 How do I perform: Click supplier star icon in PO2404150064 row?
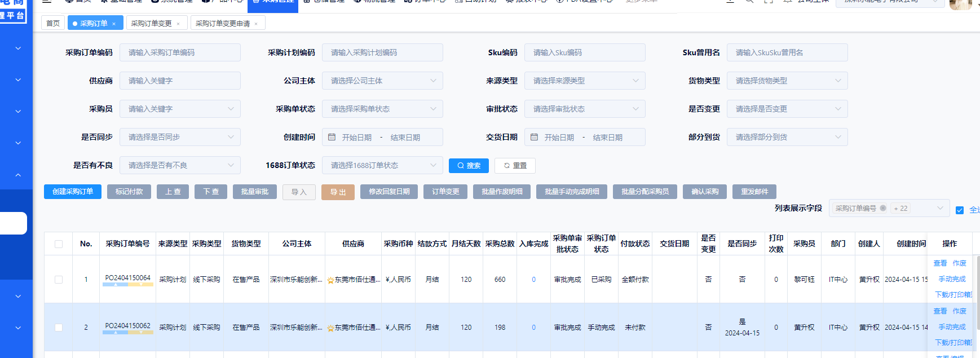[x=330, y=280]
